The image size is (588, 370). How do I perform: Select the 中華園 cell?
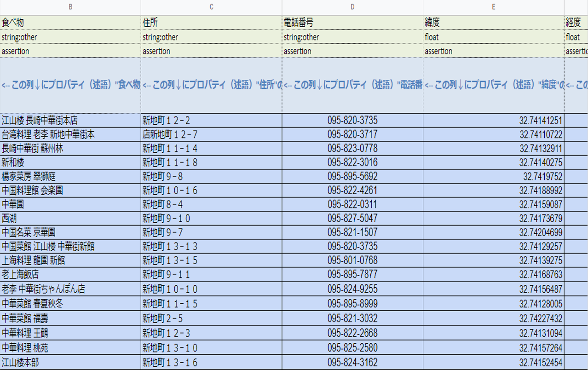coord(70,204)
